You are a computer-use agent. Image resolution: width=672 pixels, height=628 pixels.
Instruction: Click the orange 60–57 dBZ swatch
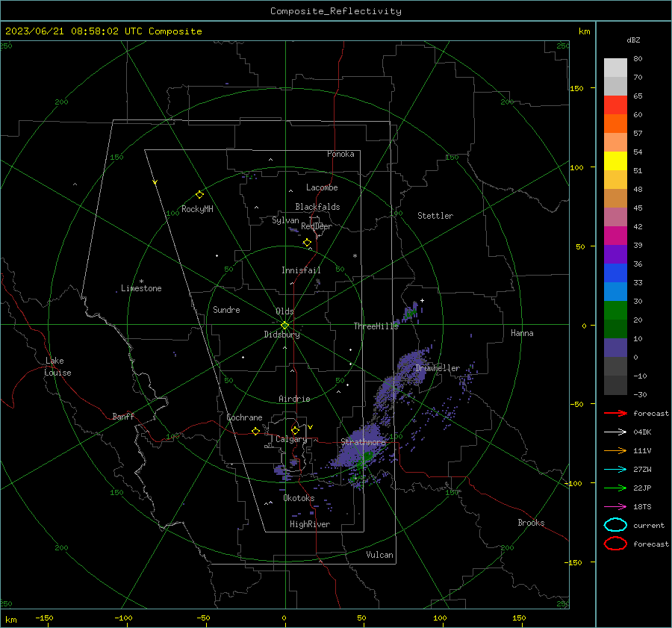click(615, 123)
